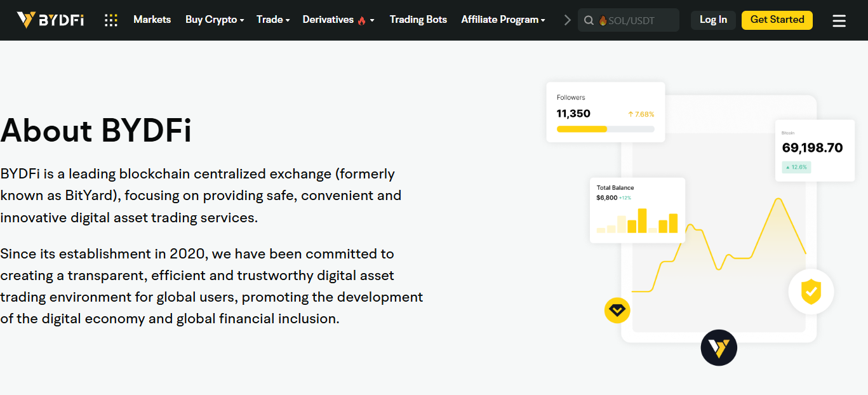Open the Markets page
This screenshot has height=395, width=868.
(x=152, y=20)
